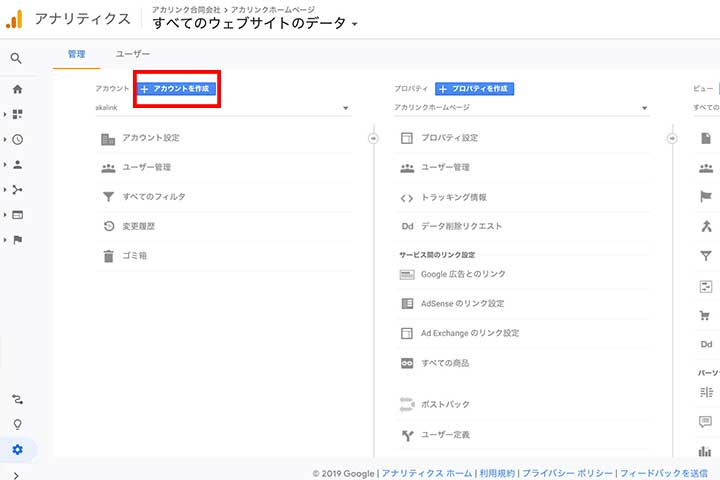Click the Dd icon beside データ削除リクエスト

[407, 226]
